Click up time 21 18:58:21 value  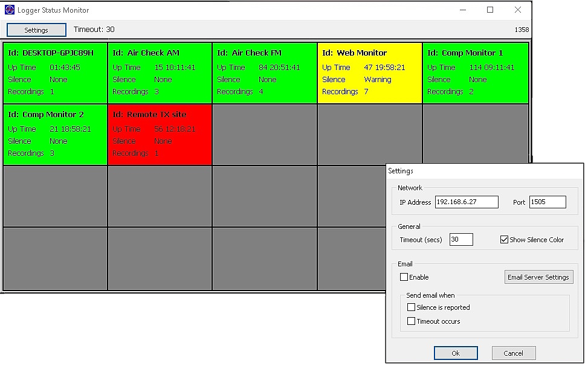pyautogui.click(x=70, y=129)
